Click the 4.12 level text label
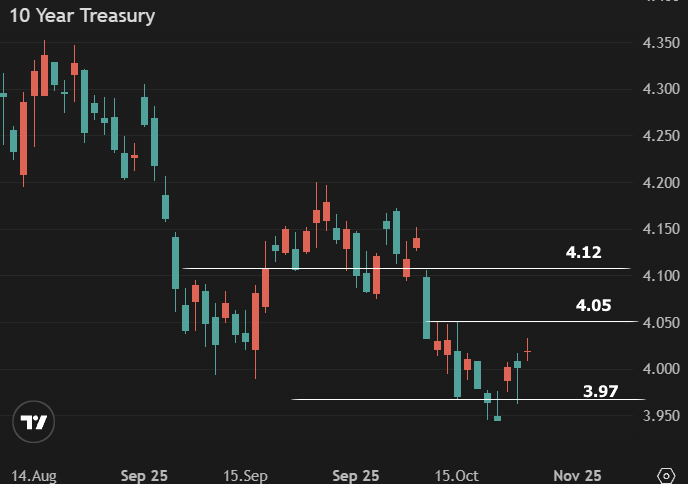Image resolution: width=688 pixels, height=484 pixels. point(583,252)
